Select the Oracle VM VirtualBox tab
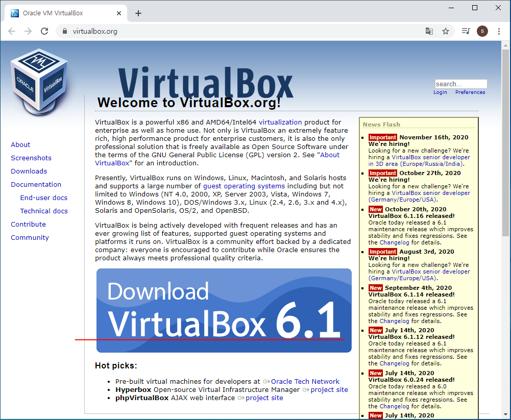 [x=65, y=13]
